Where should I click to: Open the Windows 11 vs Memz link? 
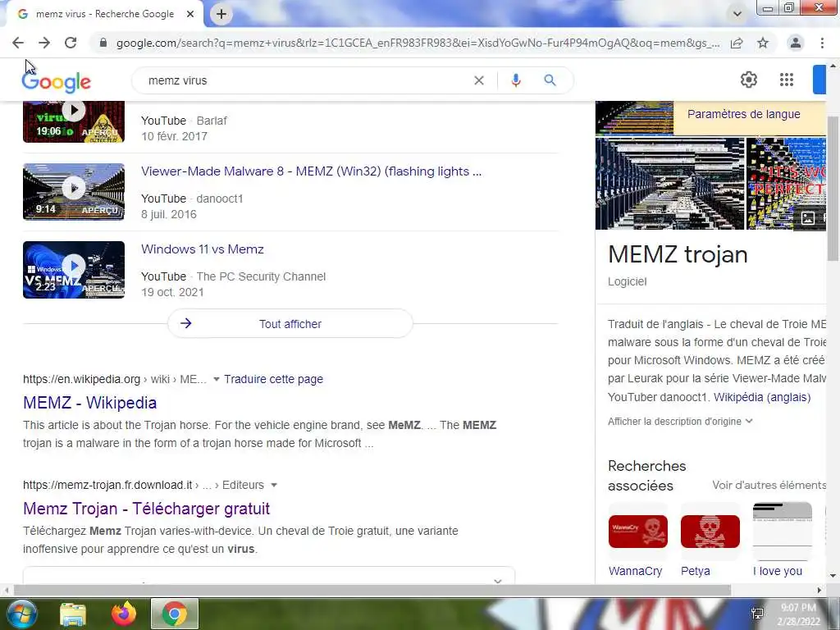pos(203,249)
